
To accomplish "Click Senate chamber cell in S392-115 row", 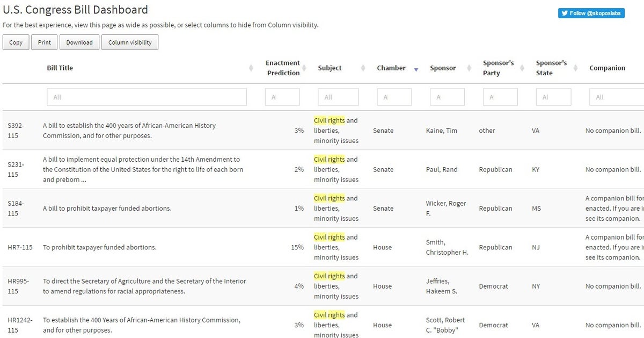I will click(x=383, y=131).
